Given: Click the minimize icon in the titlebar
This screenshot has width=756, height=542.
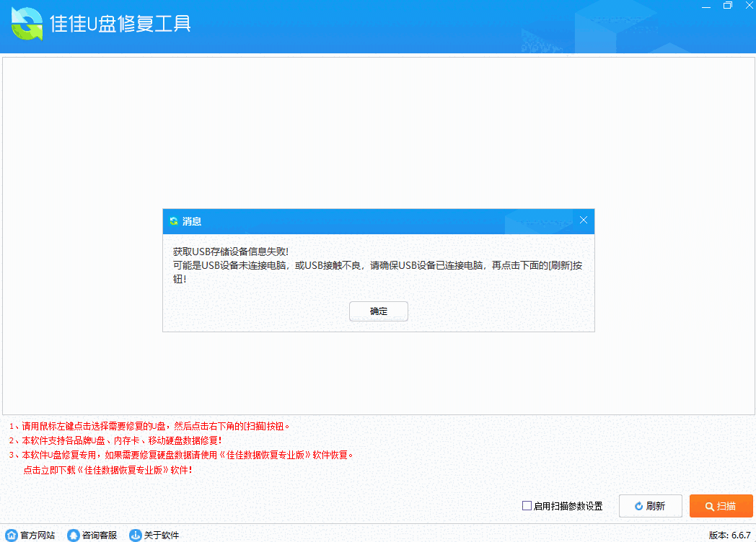Looking at the screenshot, I should pos(706,6).
